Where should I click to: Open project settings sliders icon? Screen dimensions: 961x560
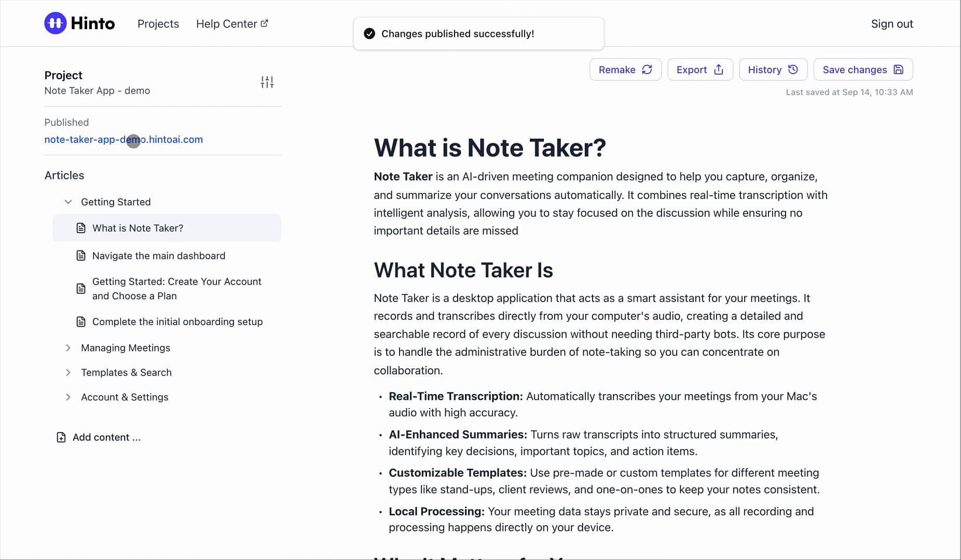267,82
